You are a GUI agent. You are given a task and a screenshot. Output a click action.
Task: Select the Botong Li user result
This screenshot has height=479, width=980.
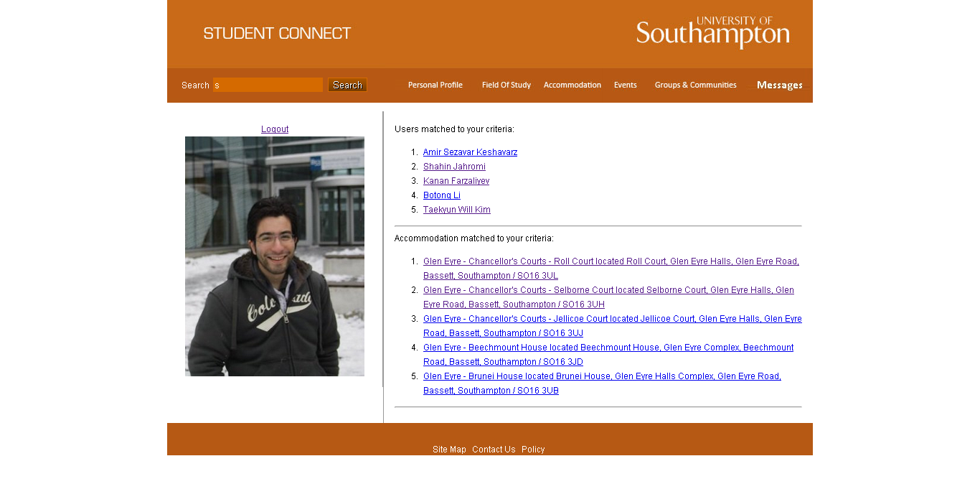[442, 195]
